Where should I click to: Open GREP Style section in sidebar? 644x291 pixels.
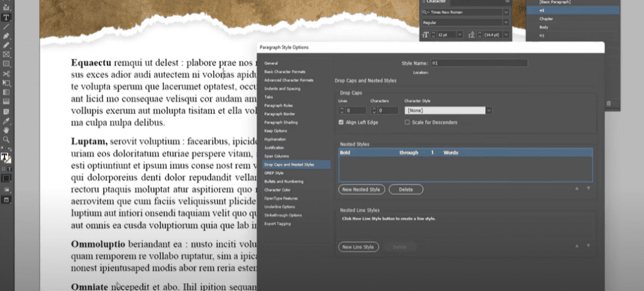pos(274,173)
